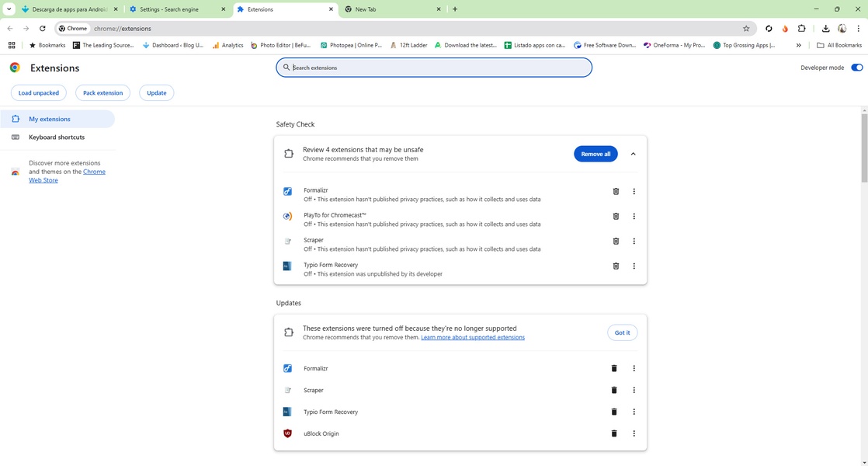Open the Chrome extensions puzzle icon in toolbar

pyautogui.click(x=802, y=29)
